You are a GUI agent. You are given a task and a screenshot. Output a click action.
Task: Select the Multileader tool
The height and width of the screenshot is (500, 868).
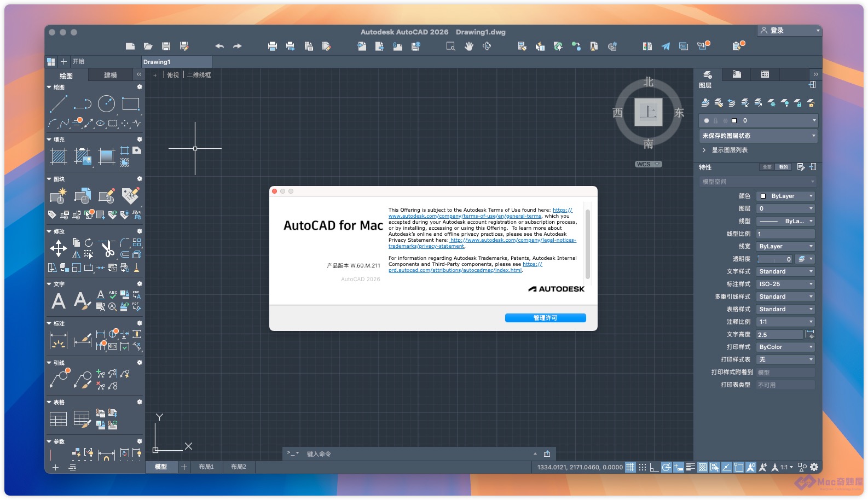(x=59, y=377)
